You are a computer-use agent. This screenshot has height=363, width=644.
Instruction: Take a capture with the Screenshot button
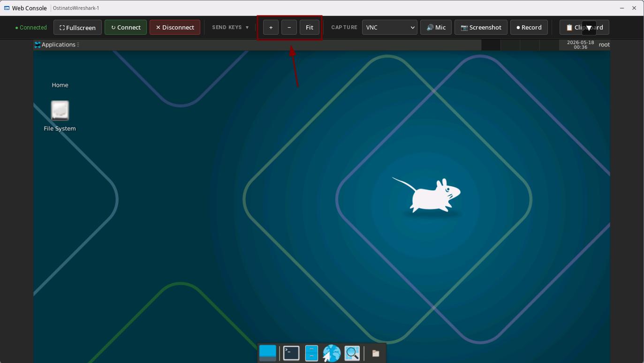pos(481,27)
